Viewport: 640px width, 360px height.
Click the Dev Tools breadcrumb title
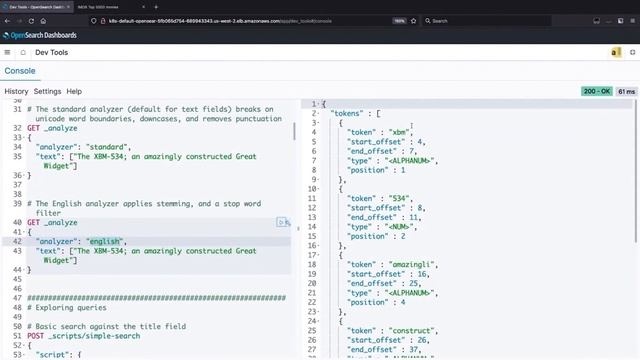click(51, 52)
